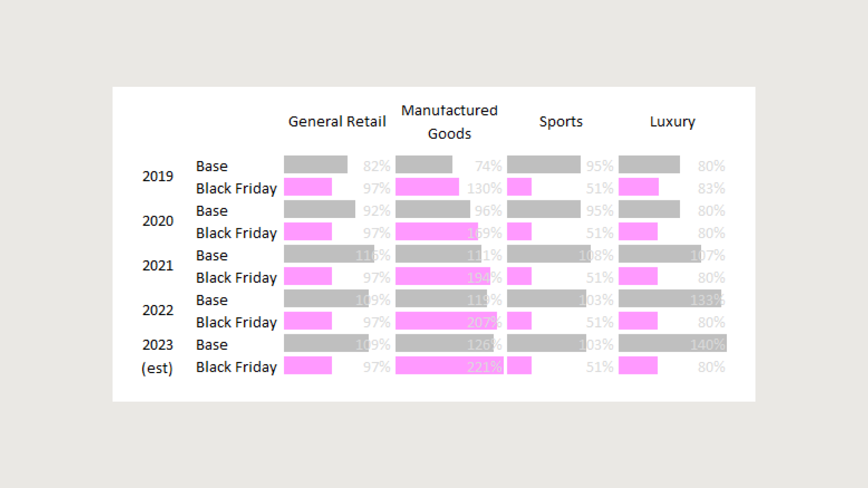Click the 2019 Base row label

pyautogui.click(x=212, y=166)
